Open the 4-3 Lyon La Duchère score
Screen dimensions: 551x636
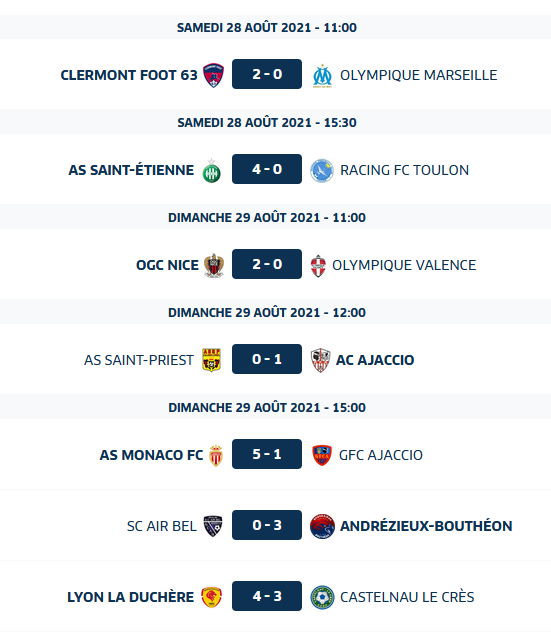[x=267, y=596]
